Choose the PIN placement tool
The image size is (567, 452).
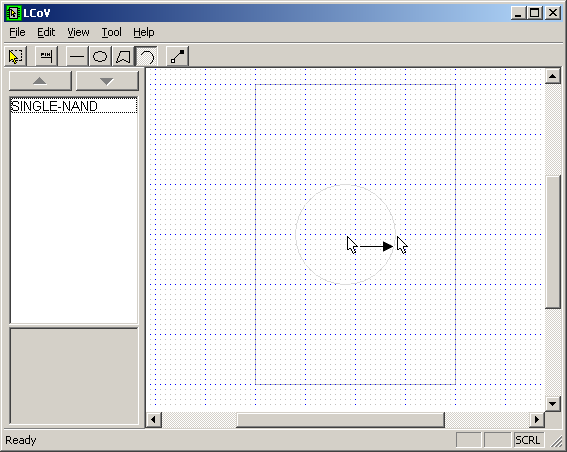point(46,56)
